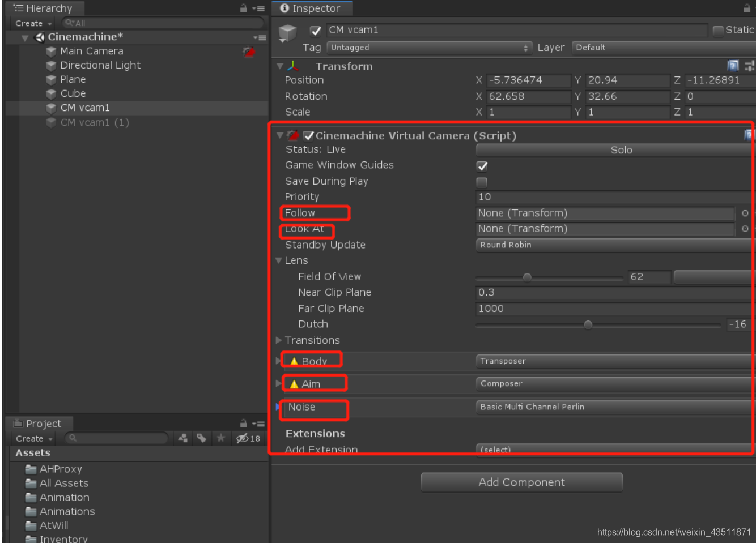Expand the Transitions section
The width and height of the screenshot is (756, 543).
[279, 340]
